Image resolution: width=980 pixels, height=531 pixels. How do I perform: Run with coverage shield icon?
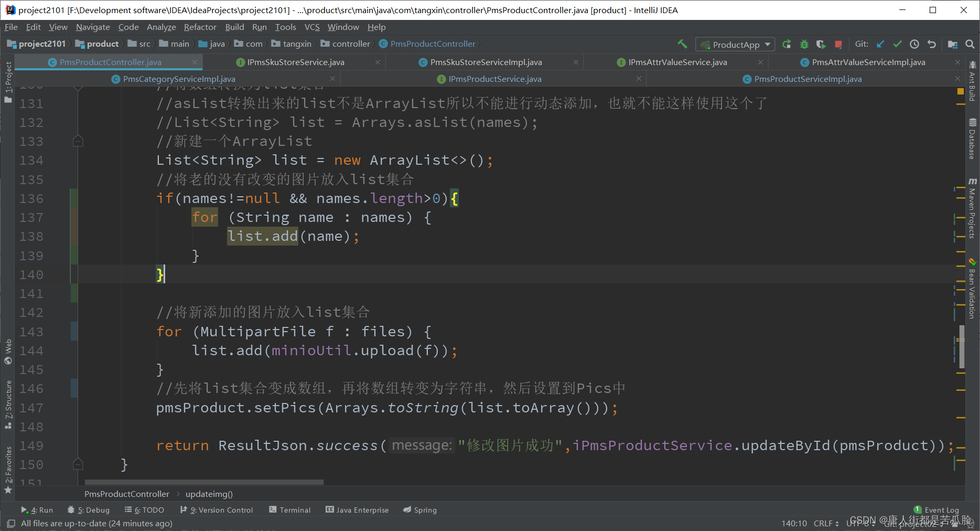click(x=821, y=44)
